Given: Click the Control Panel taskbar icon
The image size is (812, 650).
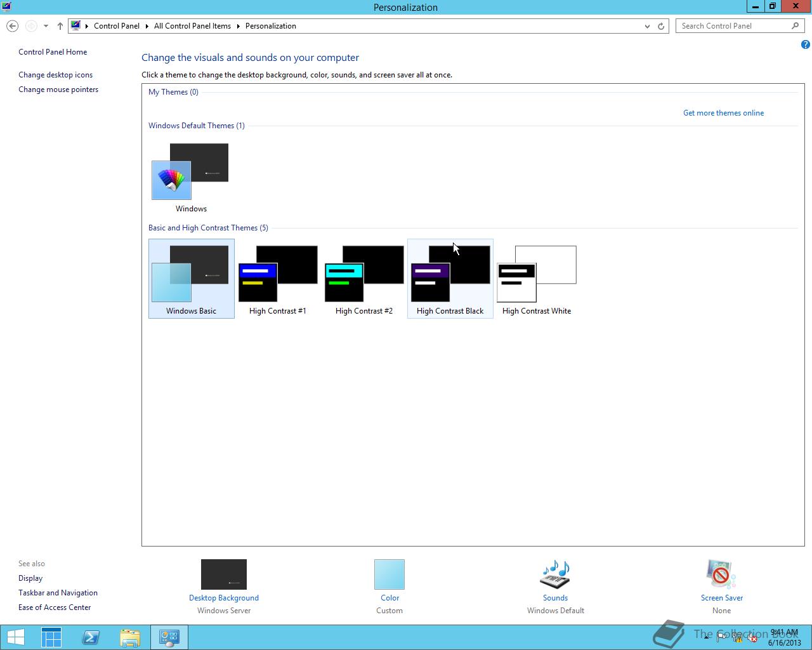Looking at the screenshot, I should point(169,637).
